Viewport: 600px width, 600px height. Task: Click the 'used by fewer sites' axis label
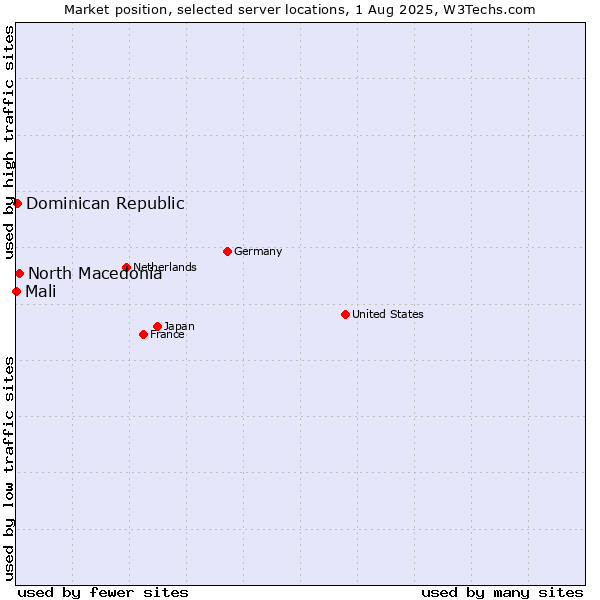coord(103,593)
